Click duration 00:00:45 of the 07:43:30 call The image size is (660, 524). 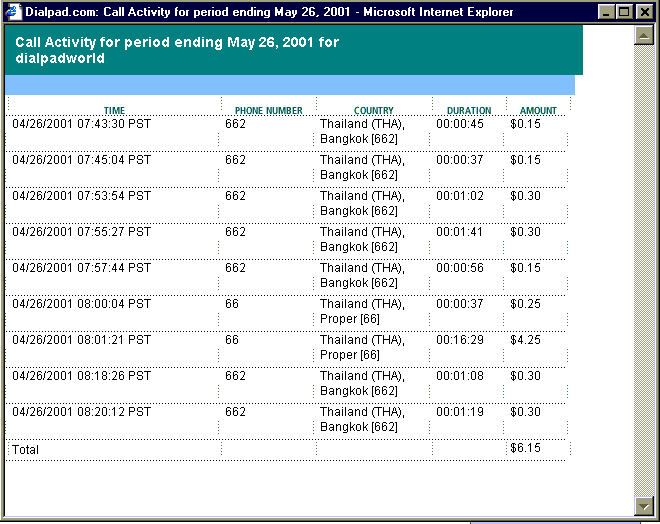pyautogui.click(x=460, y=124)
